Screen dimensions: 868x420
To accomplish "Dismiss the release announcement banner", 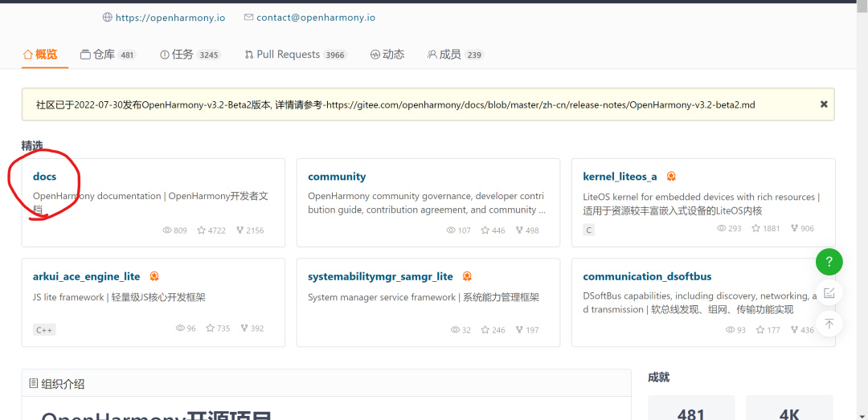I will tap(824, 104).
